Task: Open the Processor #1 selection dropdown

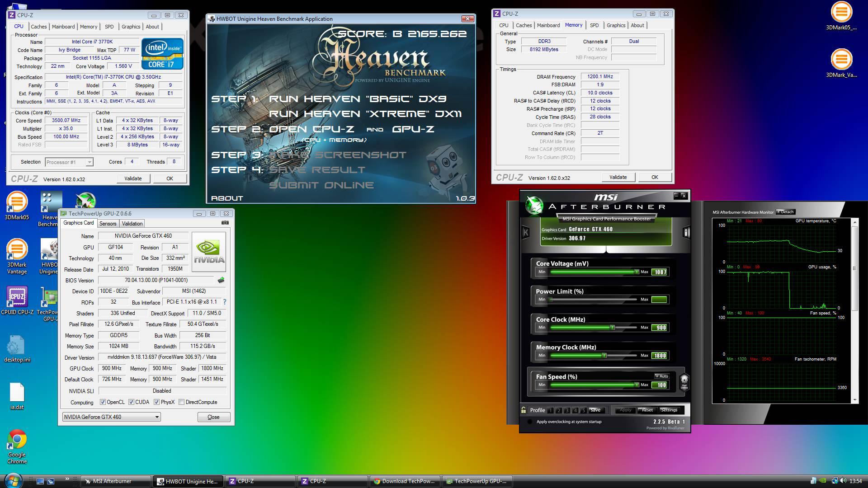Action: coord(69,162)
